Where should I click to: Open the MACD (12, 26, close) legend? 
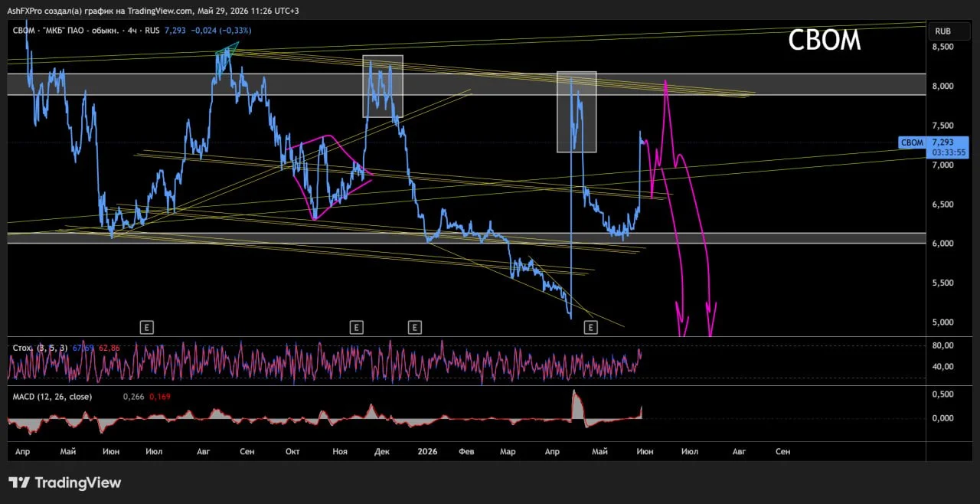click(52, 397)
